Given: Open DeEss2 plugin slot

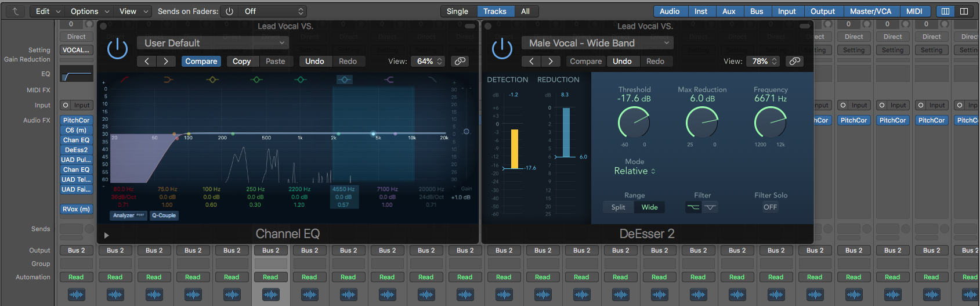Looking at the screenshot, I should coord(77,150).
